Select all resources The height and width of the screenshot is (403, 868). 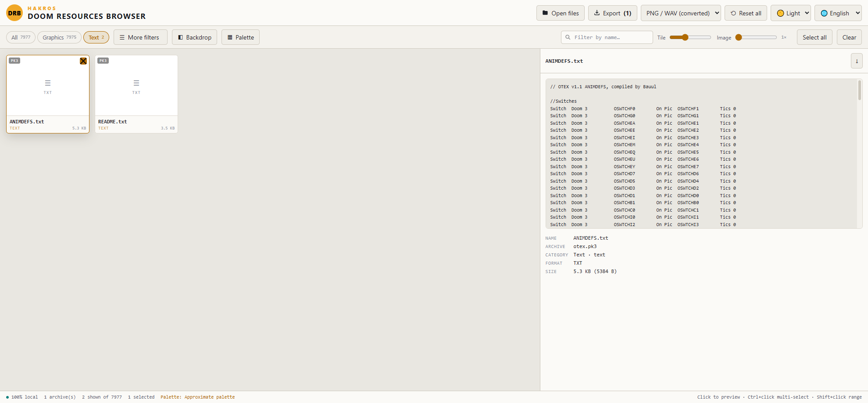[x=814, y=37]
